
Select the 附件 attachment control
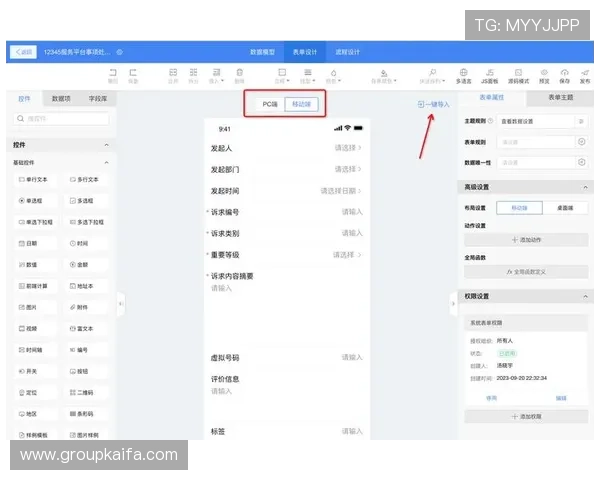[86, 307]
